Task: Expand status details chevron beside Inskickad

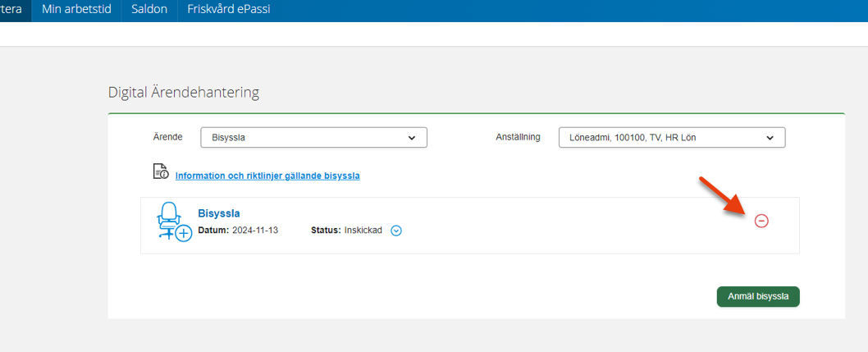Action: [x=395, y=231]
